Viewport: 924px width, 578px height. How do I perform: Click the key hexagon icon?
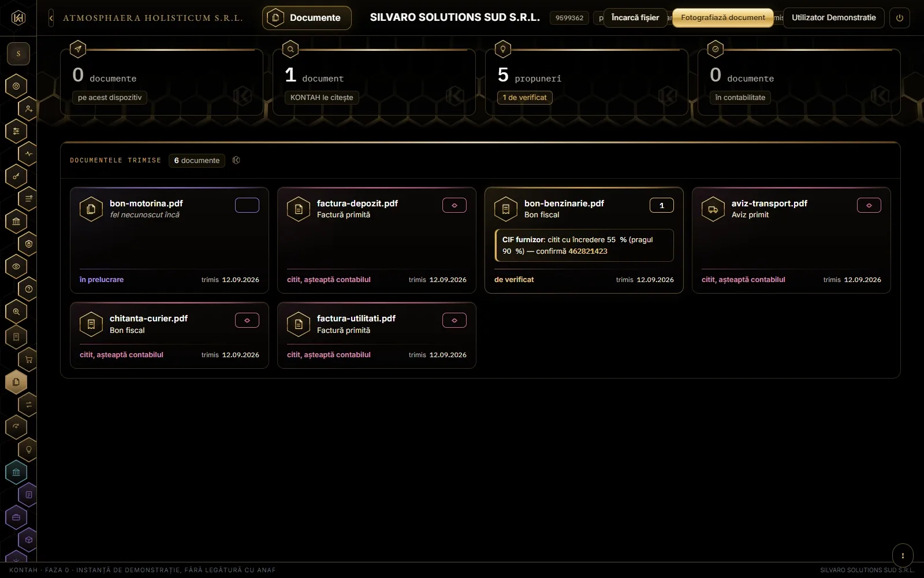[x=16, y=176]
